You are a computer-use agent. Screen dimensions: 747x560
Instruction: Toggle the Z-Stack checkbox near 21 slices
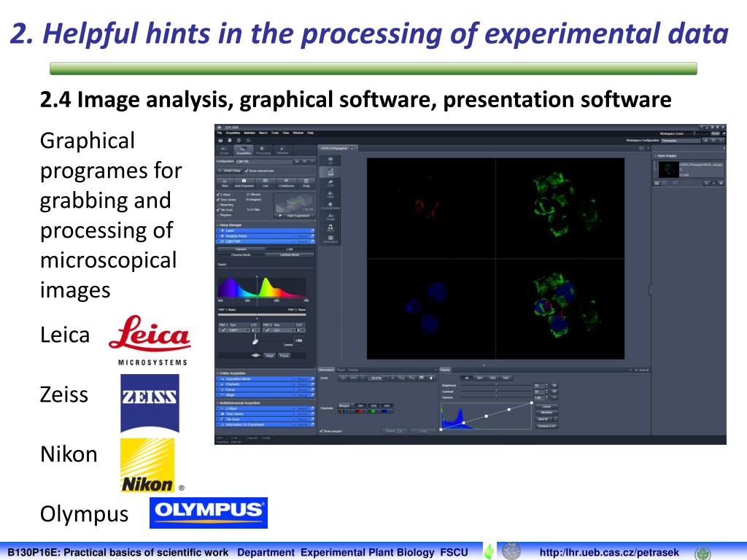(218, 194)
